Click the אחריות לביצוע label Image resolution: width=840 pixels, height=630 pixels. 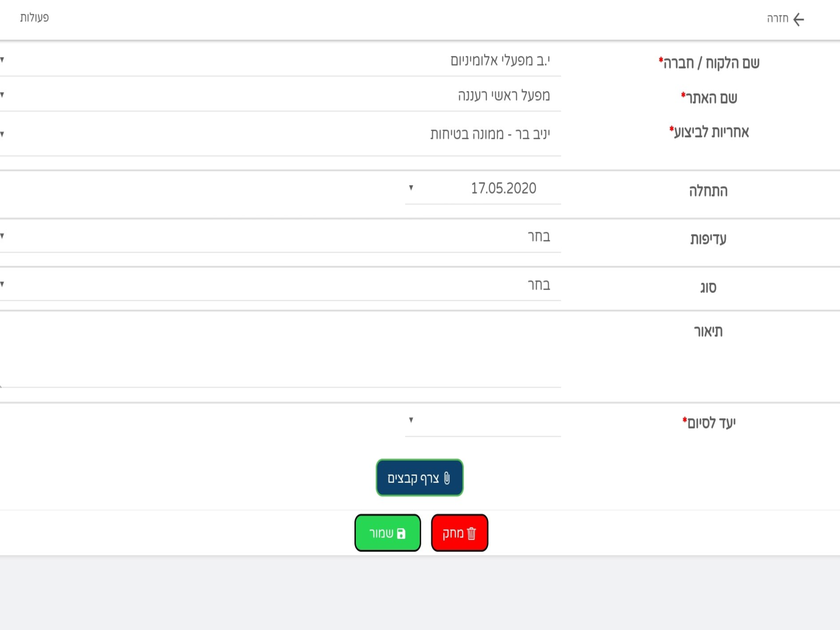point(709,132)
